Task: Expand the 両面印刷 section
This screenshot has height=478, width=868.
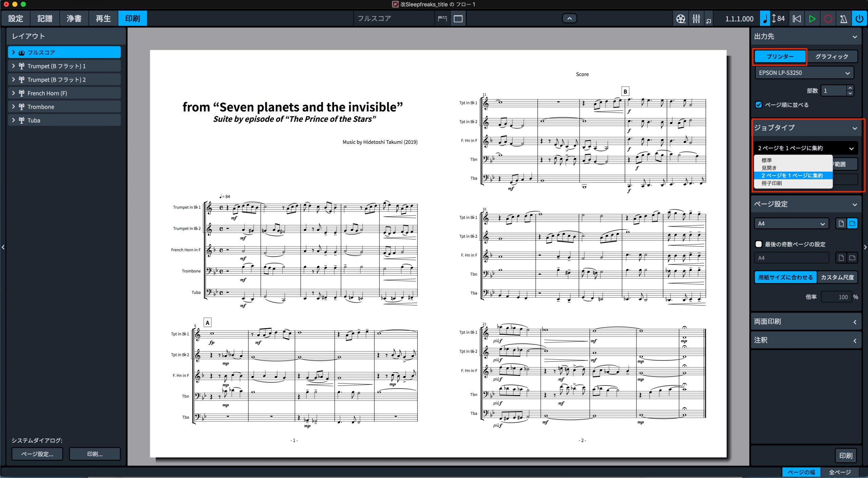Action: (x=806, y=321)
